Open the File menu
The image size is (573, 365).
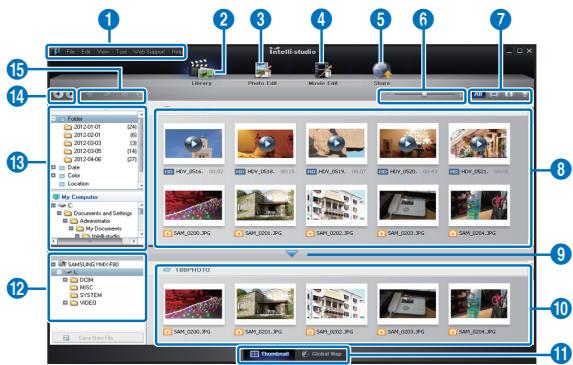(71, 52)
